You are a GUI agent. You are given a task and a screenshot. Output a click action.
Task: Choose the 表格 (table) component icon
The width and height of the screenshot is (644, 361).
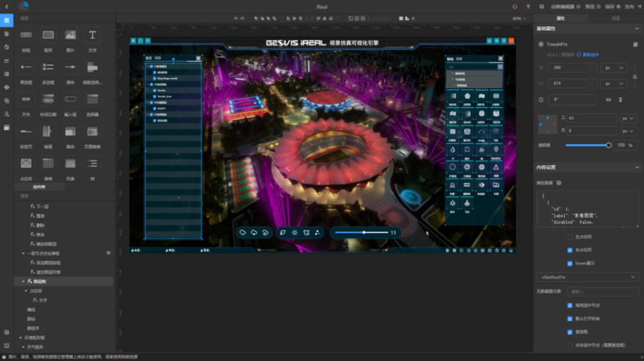[48, 163]
